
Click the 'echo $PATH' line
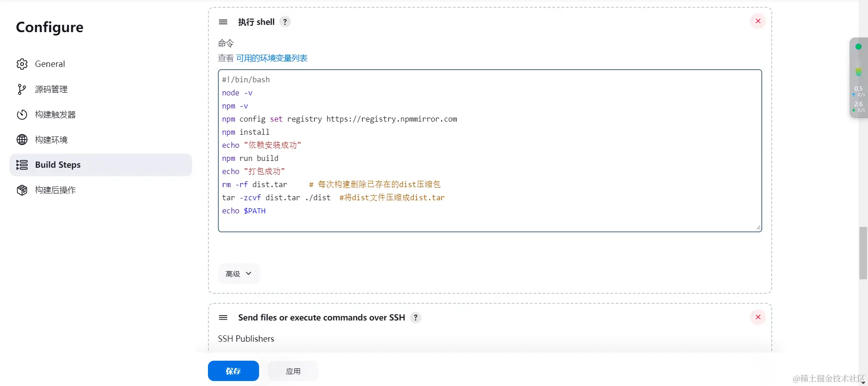click(x=244, y=211)
